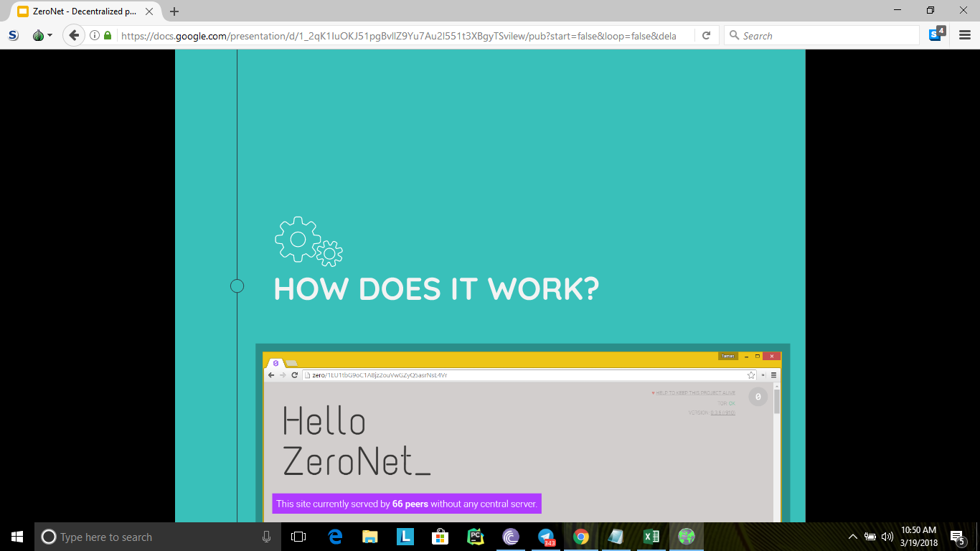980x551 pixels.
Task: Minimize the browser window
Action: (x=897, y=10)
